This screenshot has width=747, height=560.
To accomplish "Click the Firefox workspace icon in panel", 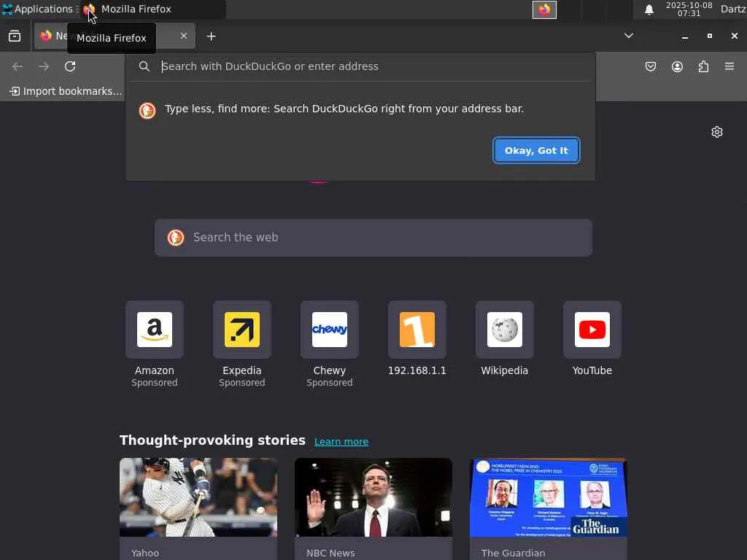I will point(544,9).
